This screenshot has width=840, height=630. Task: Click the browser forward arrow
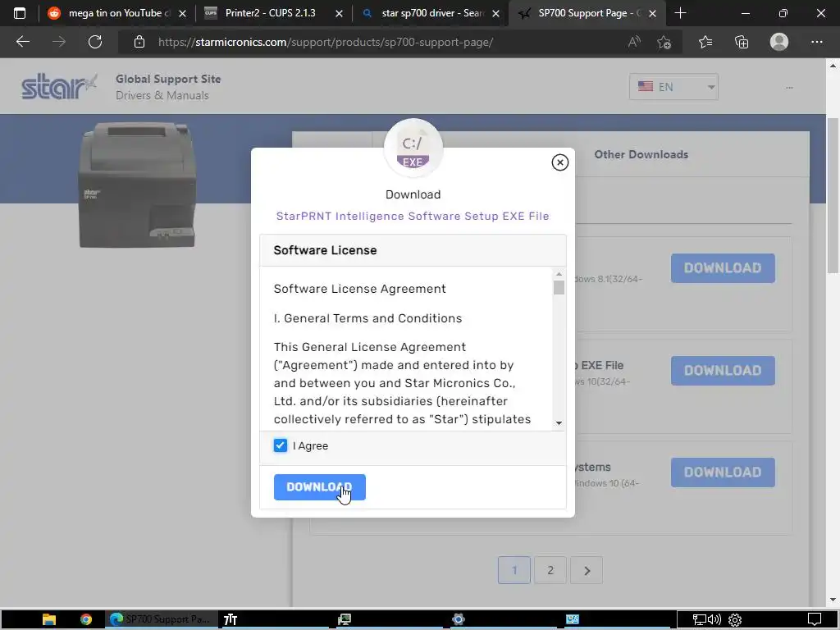click(x=59, y=42)
